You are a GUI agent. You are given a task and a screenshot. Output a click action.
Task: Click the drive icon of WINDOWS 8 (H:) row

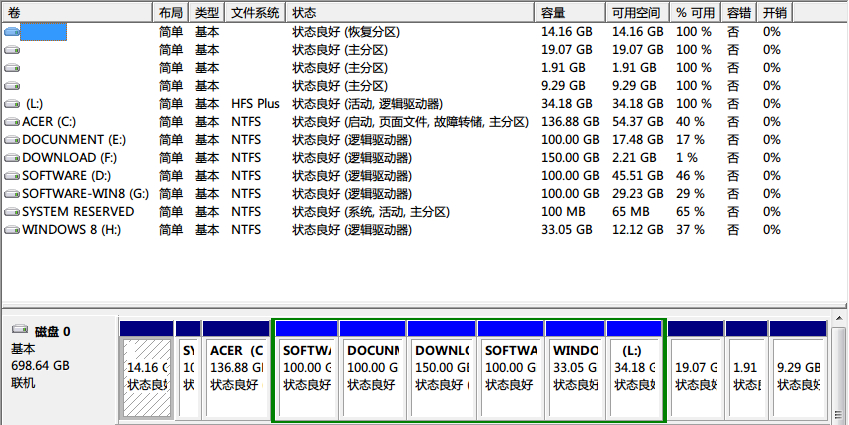(x=12, y=230)
